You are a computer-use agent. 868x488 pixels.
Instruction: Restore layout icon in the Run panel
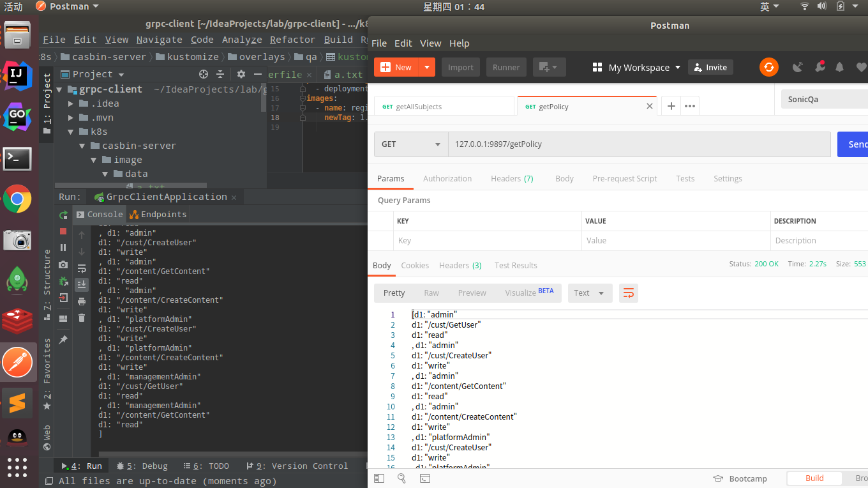[x=63, y=319]
